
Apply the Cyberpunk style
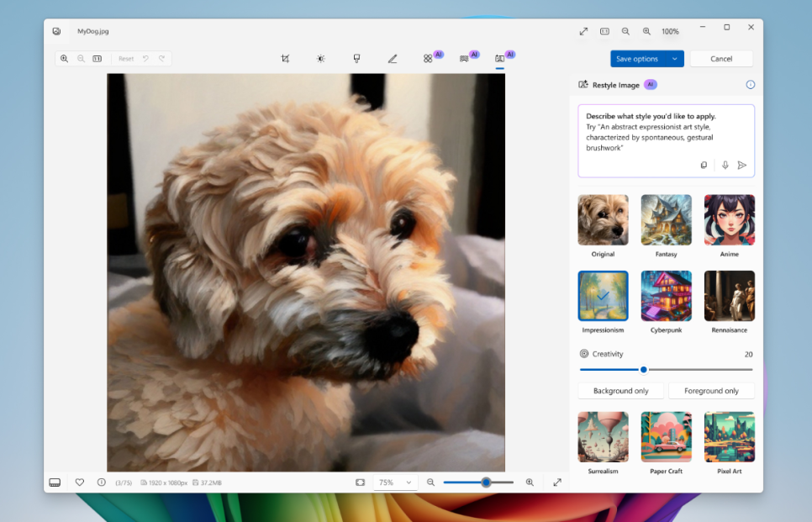[666, 296]
